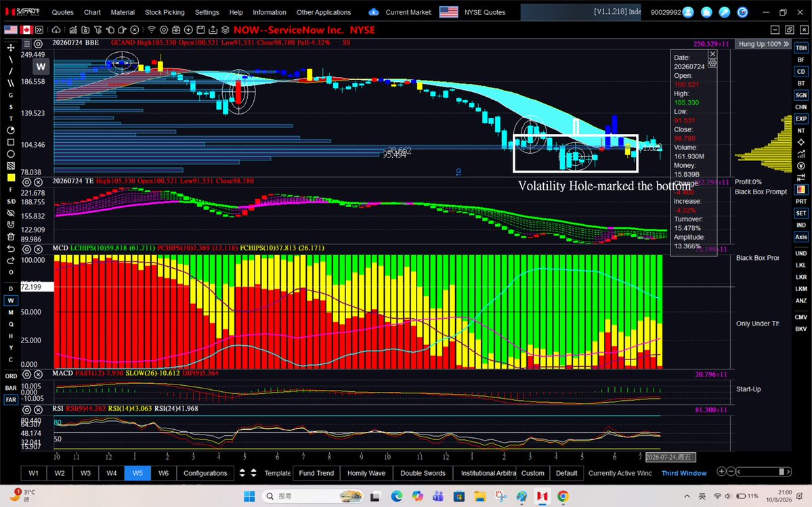Click the Canada flag market icon
The width and height of the screenshot is (812, 507).
(x=26, y=30)
